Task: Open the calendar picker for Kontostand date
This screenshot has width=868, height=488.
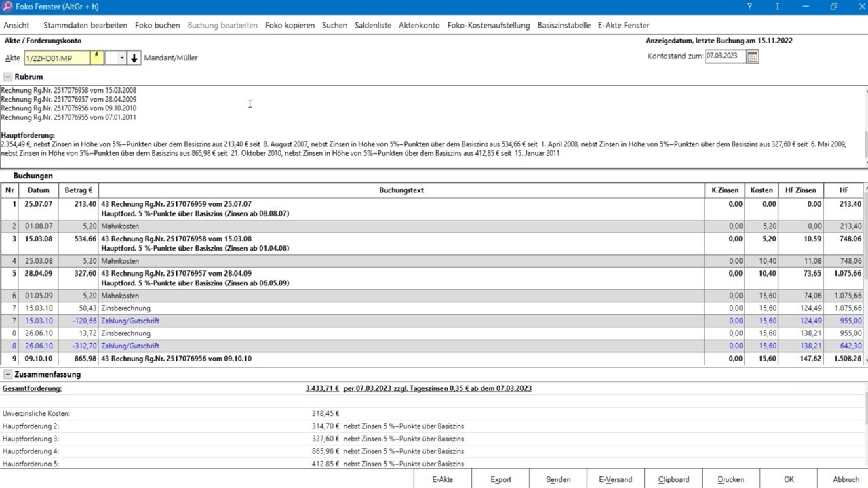Action: point(752,56)
